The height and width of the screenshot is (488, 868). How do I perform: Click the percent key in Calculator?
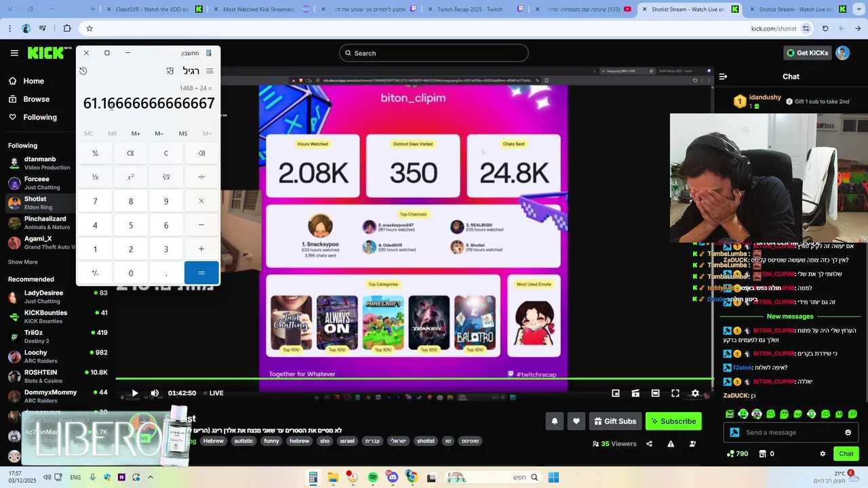(x=95, y=153)
